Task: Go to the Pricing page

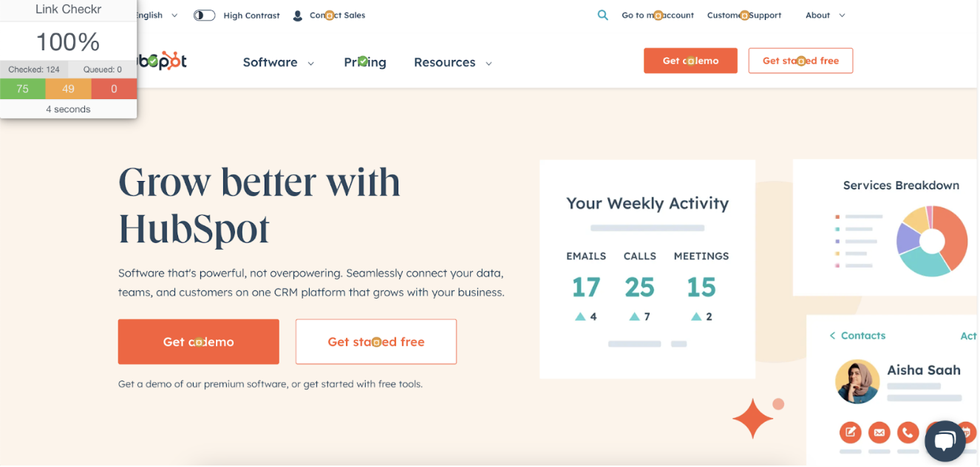Action: (365, 62)
